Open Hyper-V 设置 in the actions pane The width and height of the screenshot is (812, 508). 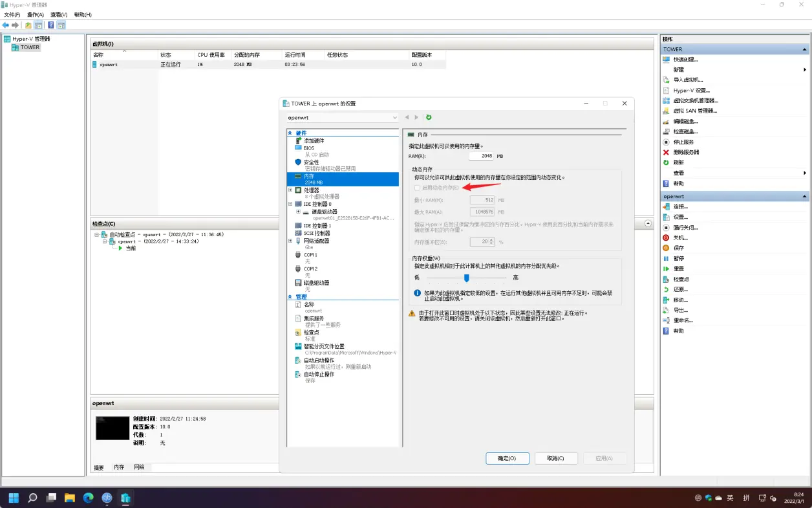pyautogui.click(x=691, y=91)
